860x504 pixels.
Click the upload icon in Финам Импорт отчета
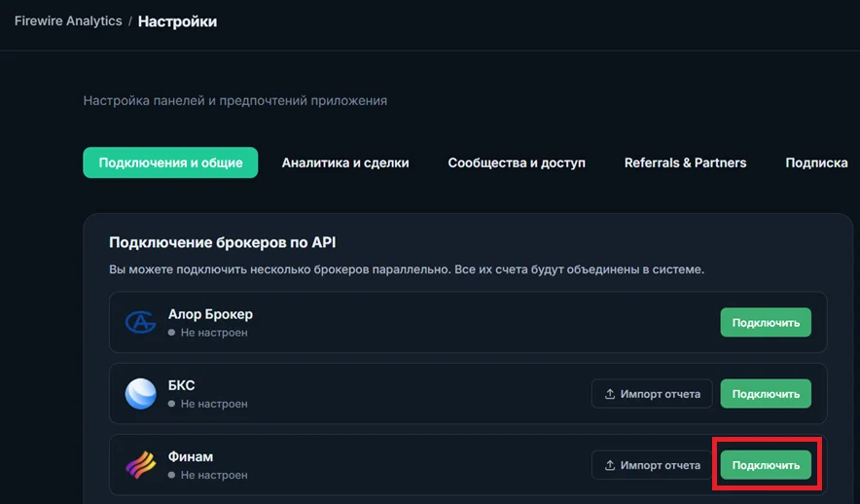(609, 465)
